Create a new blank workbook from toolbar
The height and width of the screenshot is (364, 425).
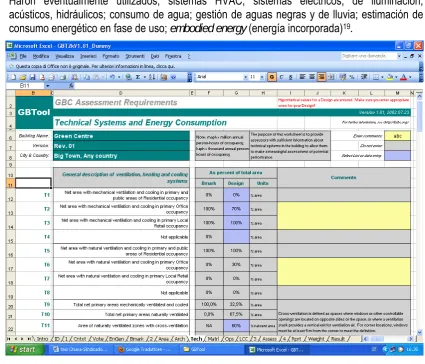(x=13, y=77)
